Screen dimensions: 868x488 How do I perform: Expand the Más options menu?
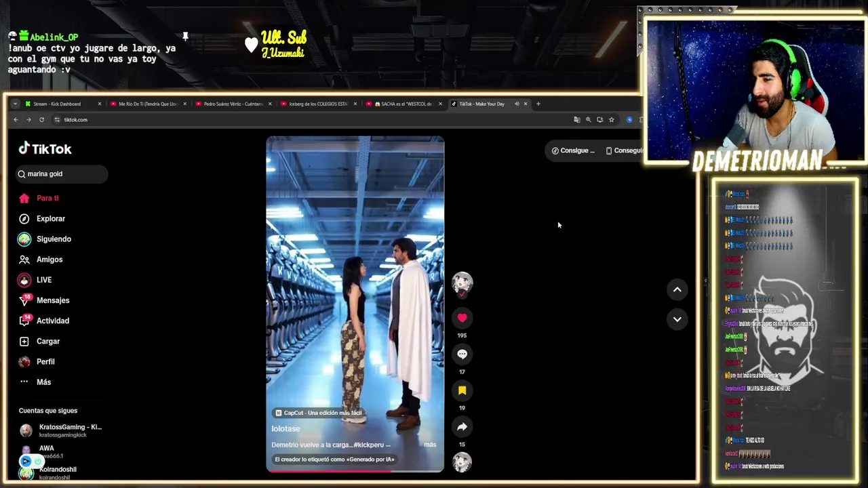35,382
